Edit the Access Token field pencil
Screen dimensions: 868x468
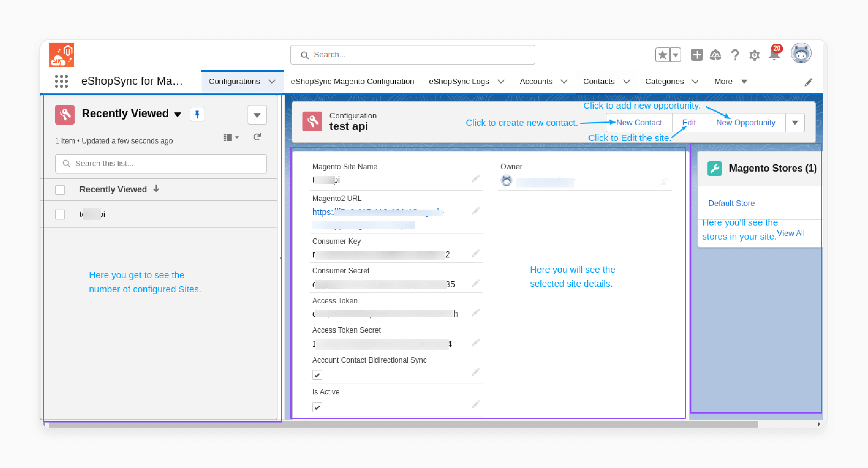(475, 313)
